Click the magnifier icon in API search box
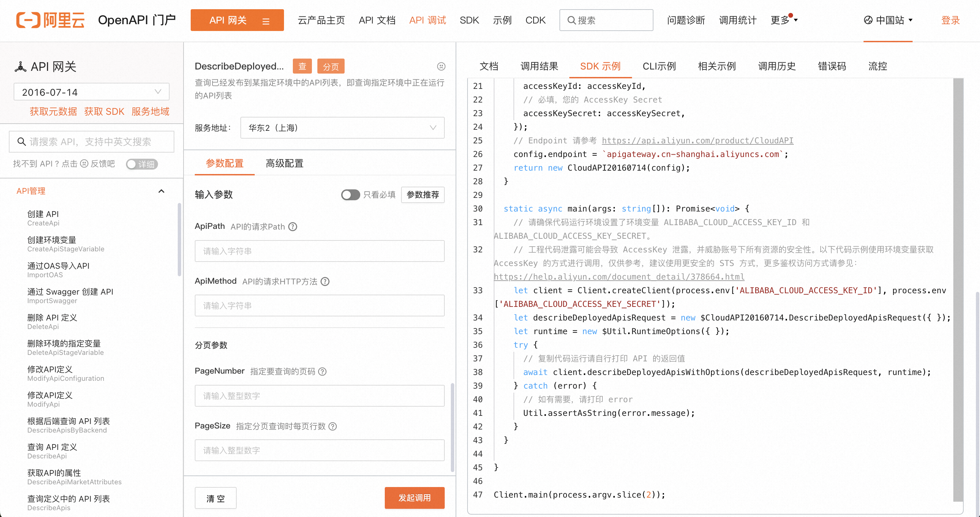Image resolution: width=980 pixels, height=517 pixels. 22,142
